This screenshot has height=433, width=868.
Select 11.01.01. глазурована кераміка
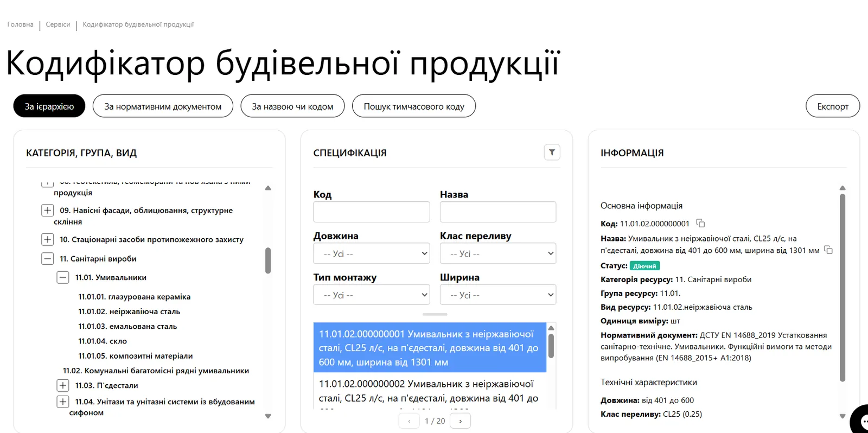135,297
